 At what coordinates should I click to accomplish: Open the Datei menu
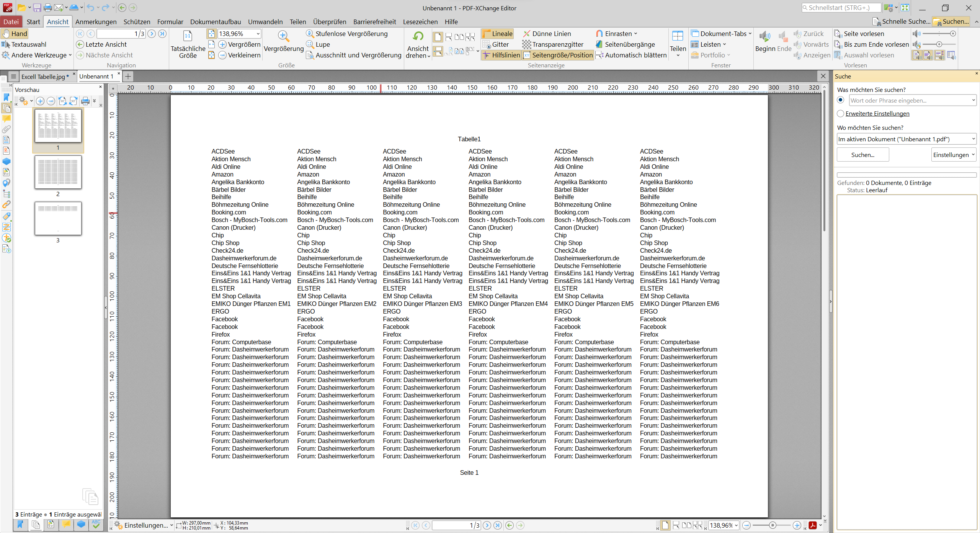click(x=11, y=22)
